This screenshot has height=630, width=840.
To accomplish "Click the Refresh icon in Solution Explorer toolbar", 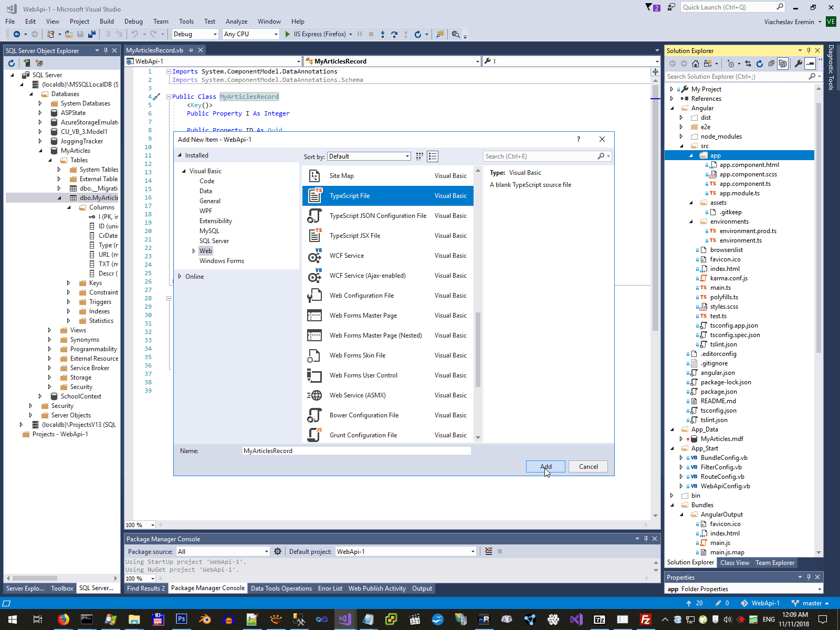I will 760,64.
